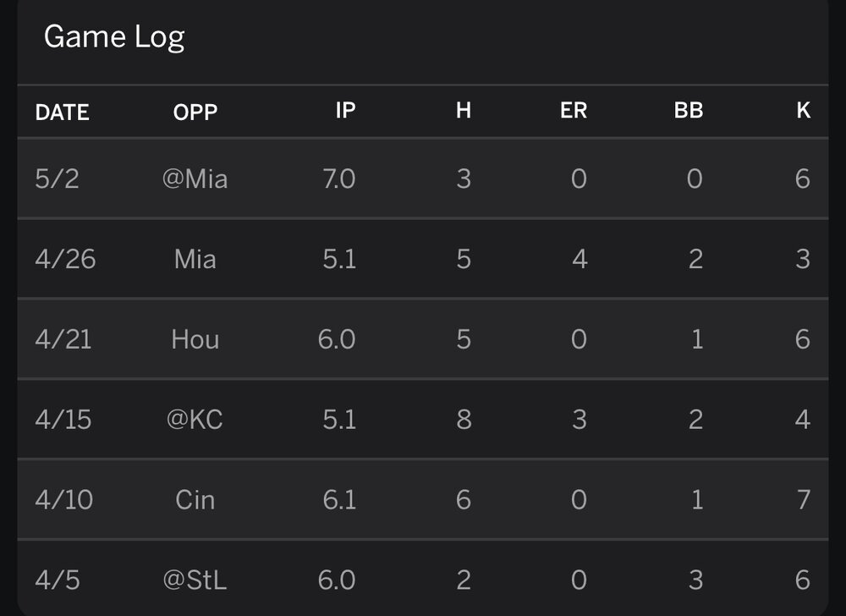Open the 4/10 game date

pos(63,499)
